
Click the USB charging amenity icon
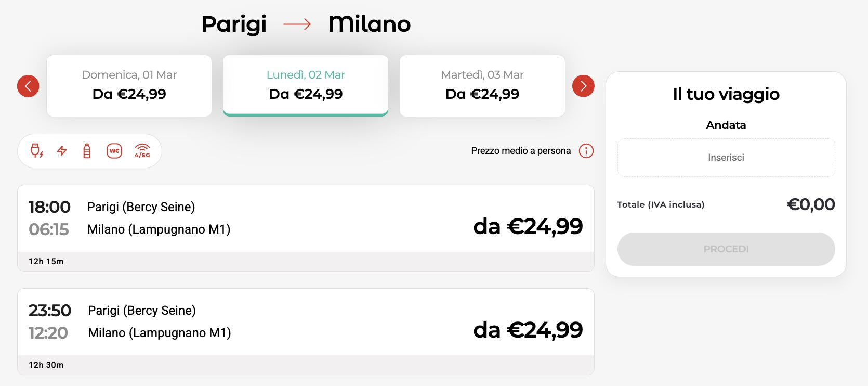click(x=36, y=151)
